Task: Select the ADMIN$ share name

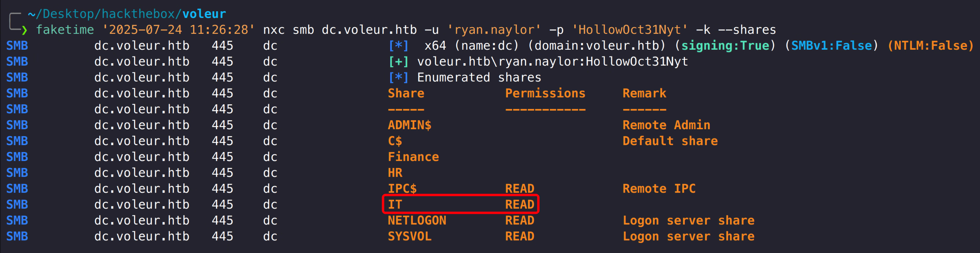Action: [x=409, y=125]
